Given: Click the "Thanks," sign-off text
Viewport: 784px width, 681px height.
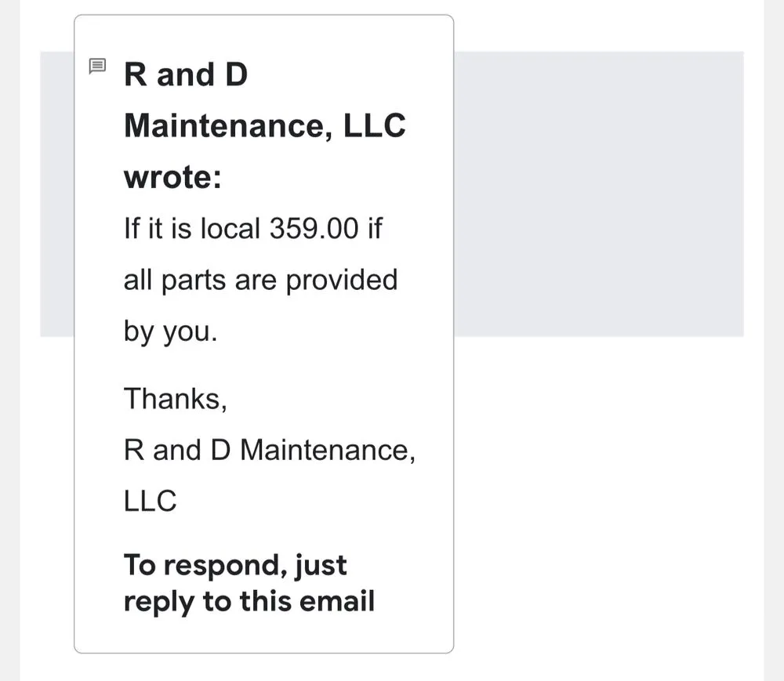Looking at the screenshot, I should [175, 399].
